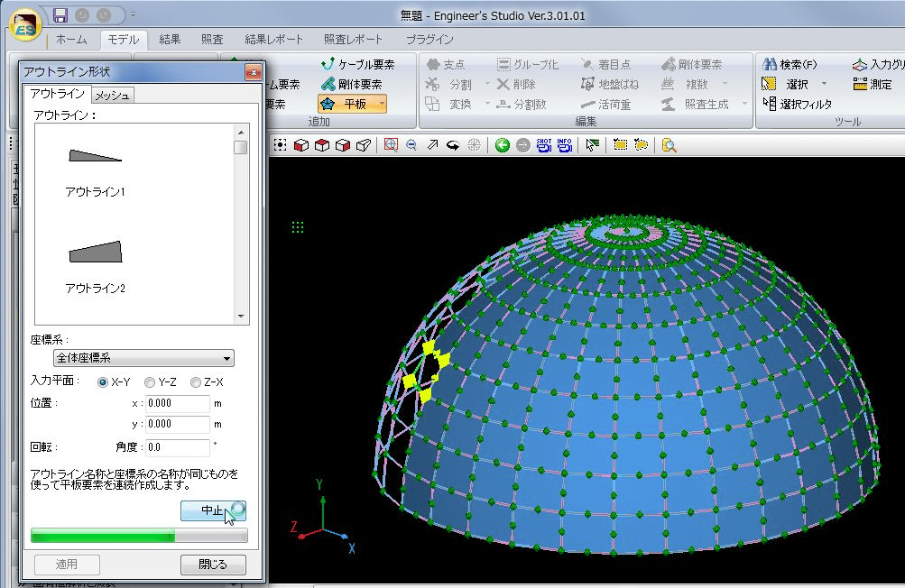Select the Y-Z input plane radio button
This screenshot has height=588, width=905.
(x=150, y=382)
